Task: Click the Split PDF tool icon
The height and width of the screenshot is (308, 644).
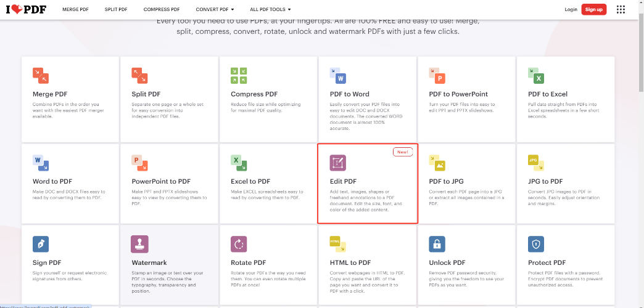Action: (x=139, y=76)
